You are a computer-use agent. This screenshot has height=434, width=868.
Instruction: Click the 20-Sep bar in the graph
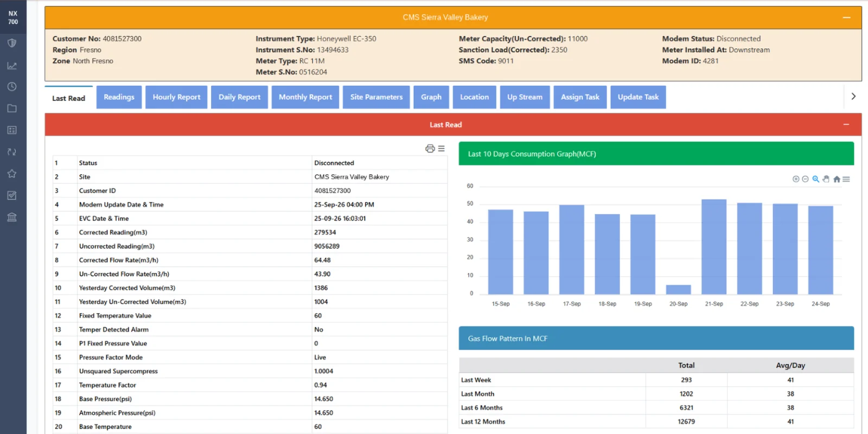coord(679,290)
